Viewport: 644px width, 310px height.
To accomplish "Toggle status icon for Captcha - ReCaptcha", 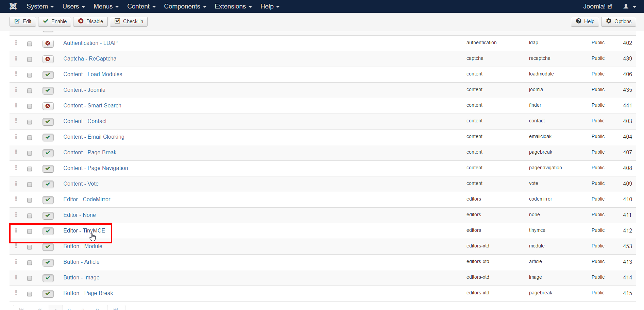I will (x=48, y=59).
